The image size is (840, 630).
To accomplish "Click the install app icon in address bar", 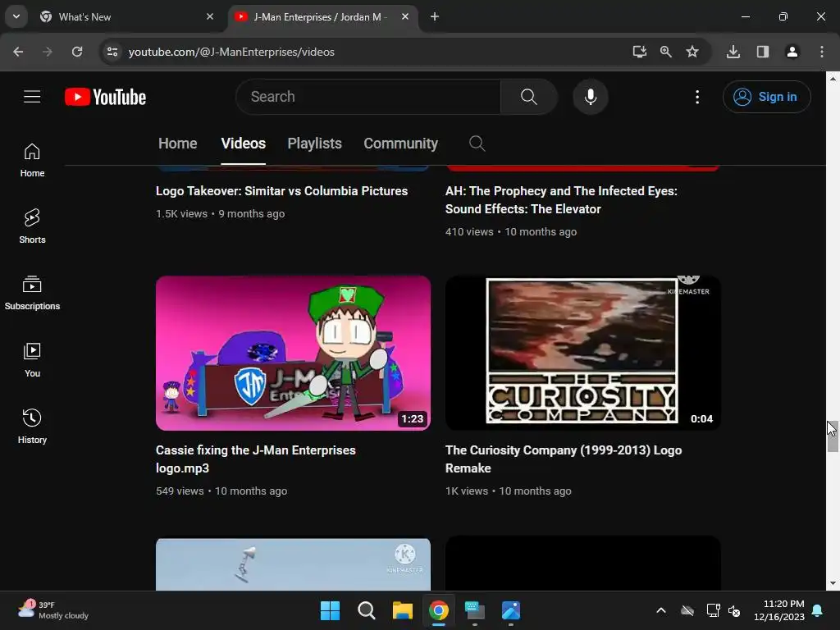I will pos(639,52).
